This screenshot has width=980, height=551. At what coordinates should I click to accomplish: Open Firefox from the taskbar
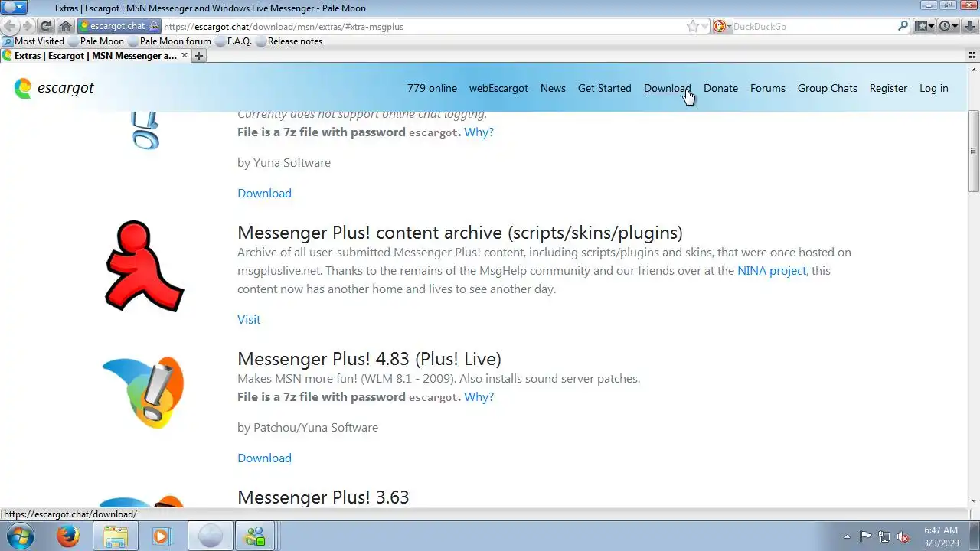click(x=68, y=536)
